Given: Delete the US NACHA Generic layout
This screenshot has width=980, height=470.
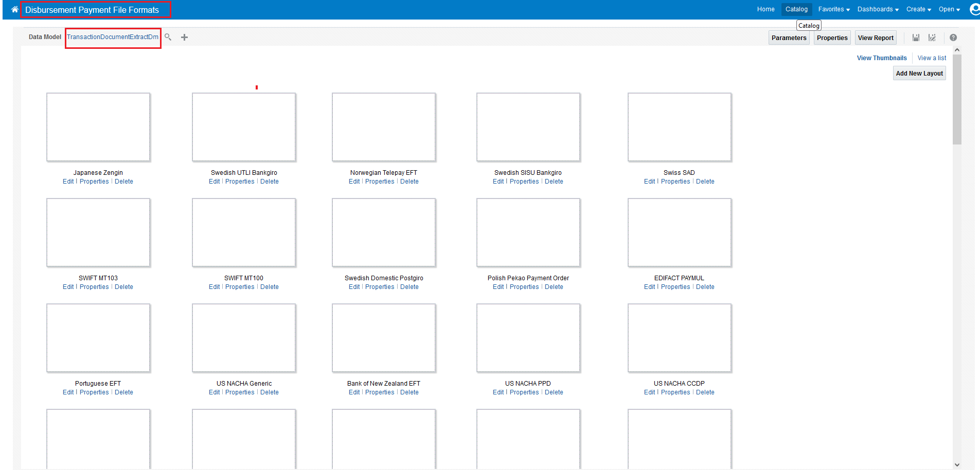Looking at the screenshot, I should pyautogui.click(x=270, y=392).
